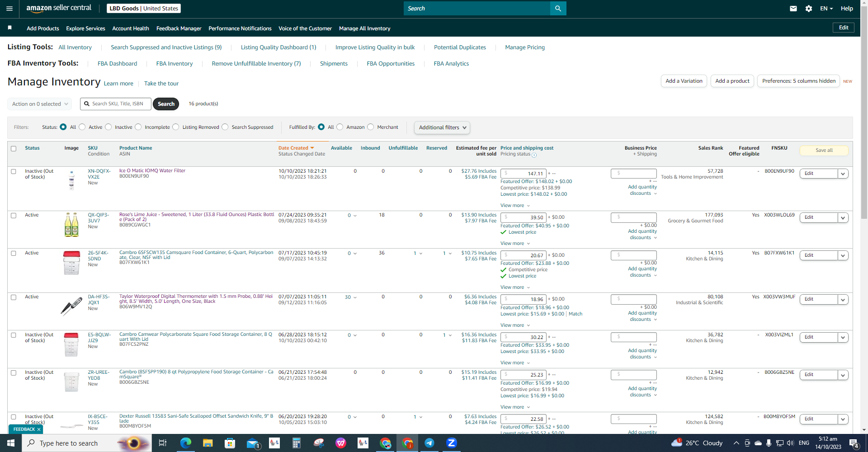This screenshot has height=452, width=868.
Task: Click the Search SKU, Title, ISBN field
Action: tap(116, 104)
